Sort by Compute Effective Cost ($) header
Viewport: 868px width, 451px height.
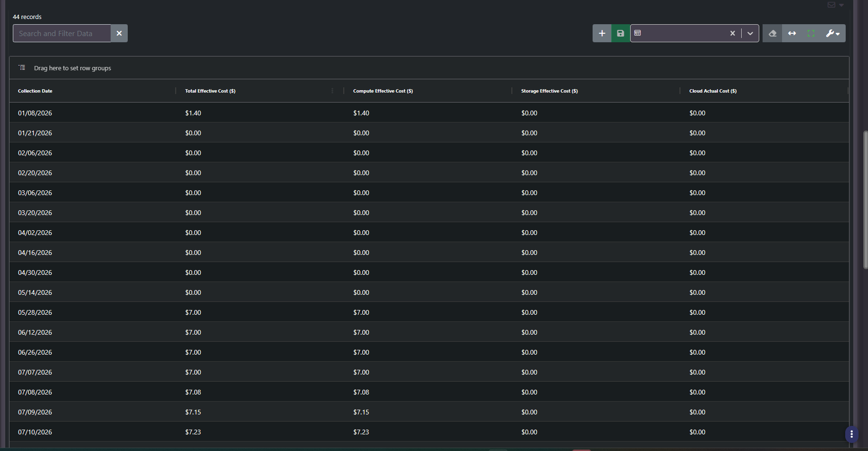[x=383, y=91]
